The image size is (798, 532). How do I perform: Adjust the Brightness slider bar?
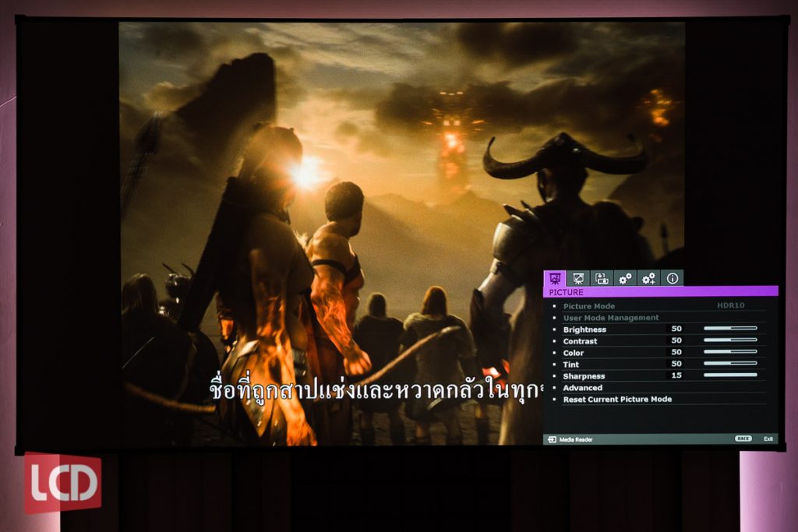point(730,329)
